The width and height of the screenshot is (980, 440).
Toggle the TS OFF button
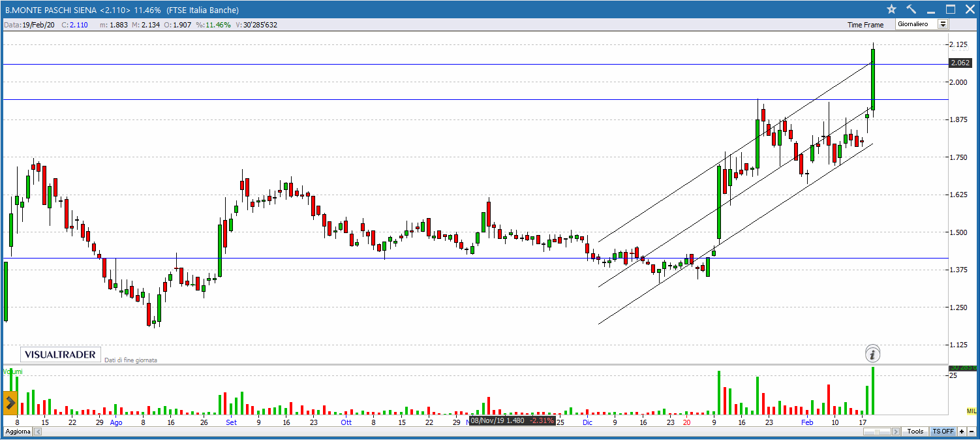pyautogui.click(x=943, y=432)
